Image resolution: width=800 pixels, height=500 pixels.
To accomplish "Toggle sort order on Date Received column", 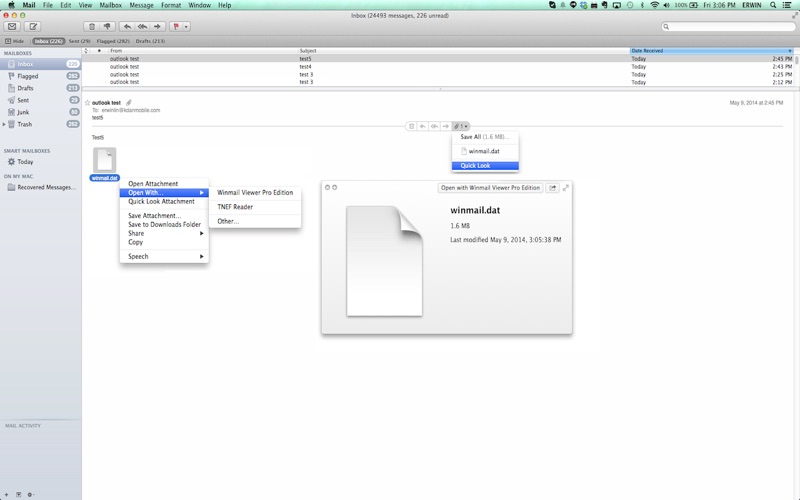I will 712,51.
